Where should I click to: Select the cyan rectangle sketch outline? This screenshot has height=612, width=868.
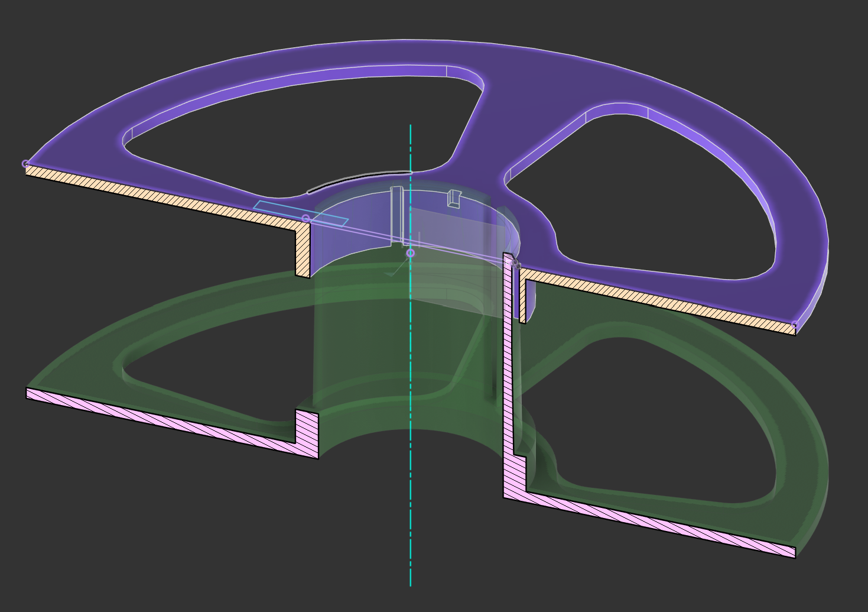coord(301,213)
